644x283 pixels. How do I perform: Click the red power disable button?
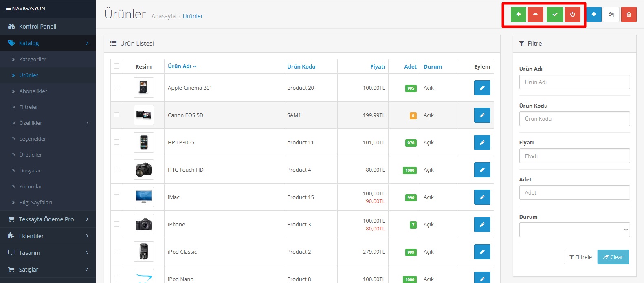pyautogui.click(x=572, y=14)
